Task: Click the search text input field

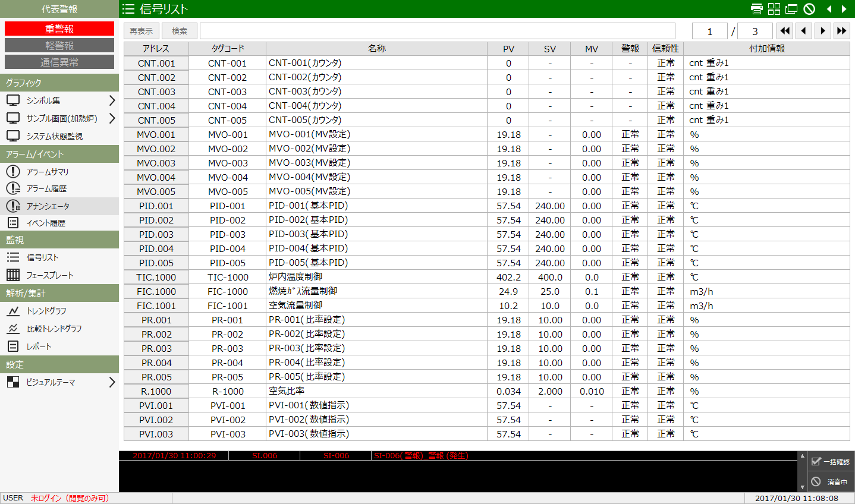Action: (438, 31)
